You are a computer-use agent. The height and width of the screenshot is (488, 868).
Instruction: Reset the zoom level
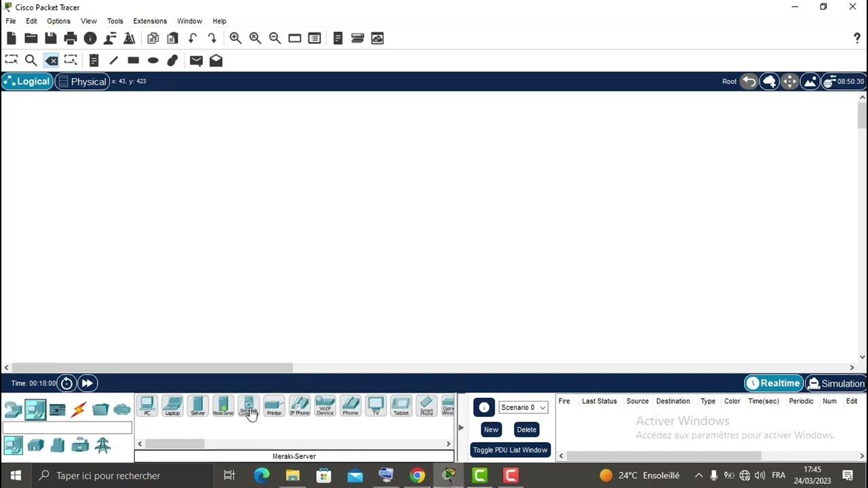point(255,39)
